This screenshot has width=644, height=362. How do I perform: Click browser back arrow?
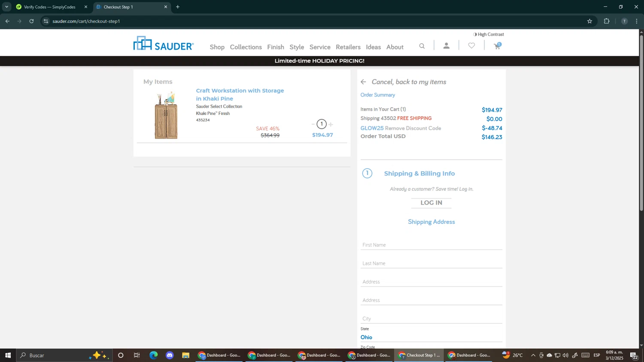click(x=7, y=21)
